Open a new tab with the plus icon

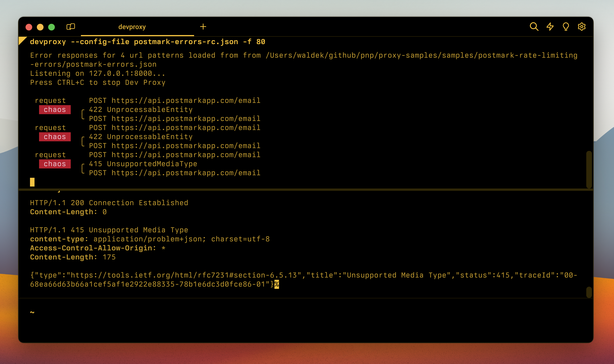pyautogui.click(x=203, y=27)
